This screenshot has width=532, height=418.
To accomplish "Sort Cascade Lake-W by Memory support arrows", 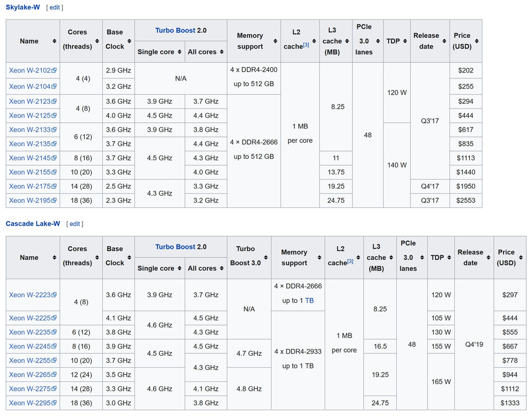I will (320, 258).
